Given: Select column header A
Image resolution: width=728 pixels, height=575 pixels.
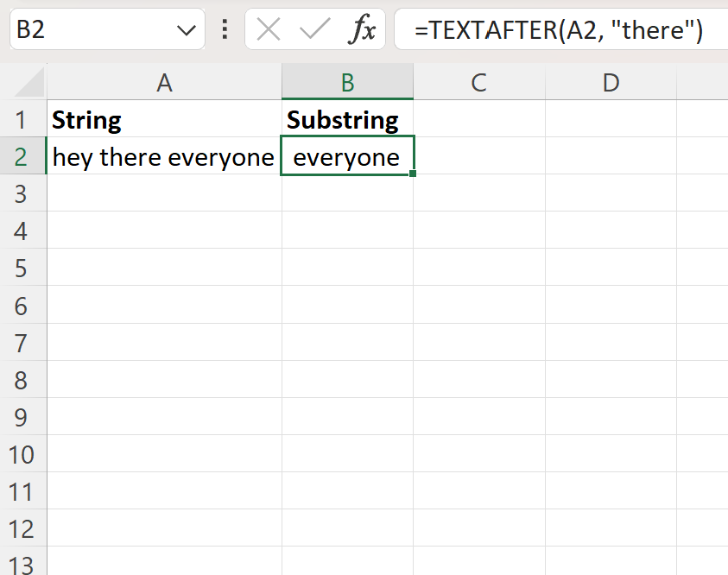Looking at the screenshot, I should (x=164, y=82).
